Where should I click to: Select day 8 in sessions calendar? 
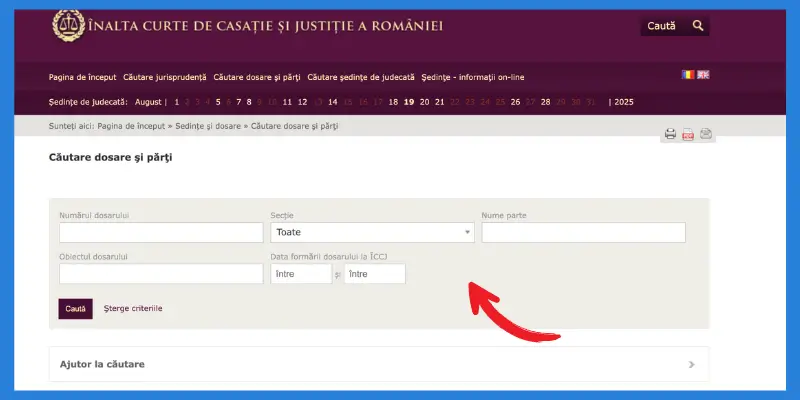click(249, 102)
